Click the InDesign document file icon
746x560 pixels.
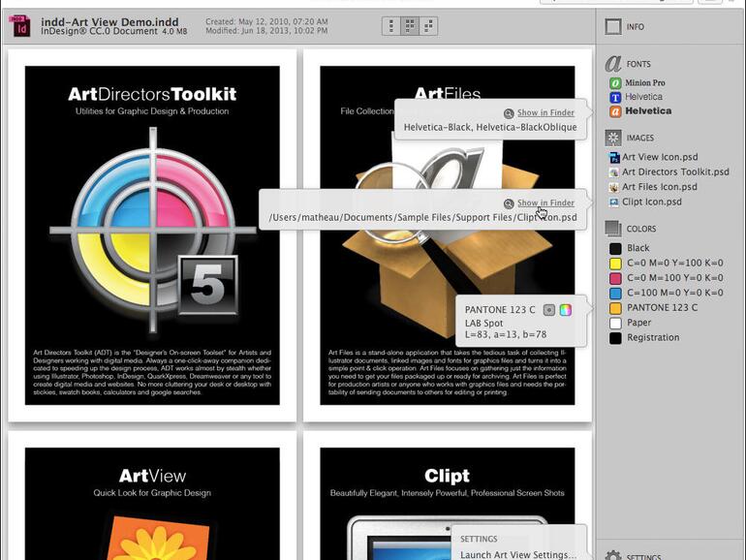pyautogui.click(x=20, y=26)
